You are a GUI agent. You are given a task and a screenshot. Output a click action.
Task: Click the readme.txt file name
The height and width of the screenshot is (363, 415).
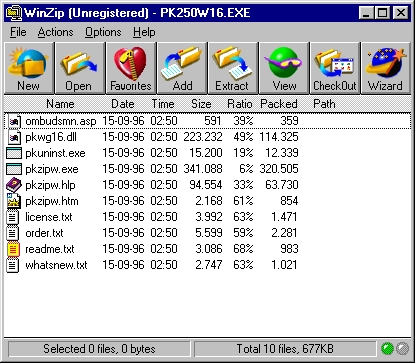pos(50,249)
